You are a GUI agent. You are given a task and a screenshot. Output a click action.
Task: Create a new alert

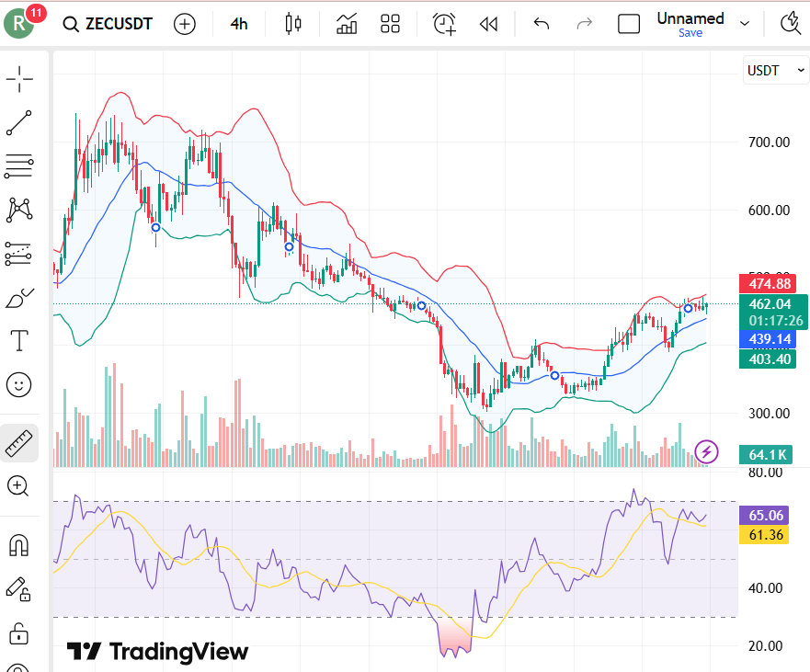click(444, 24)
